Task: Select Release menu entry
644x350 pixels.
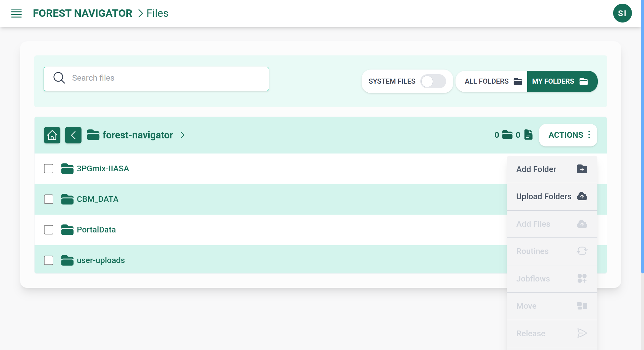Action: (552, 334)
